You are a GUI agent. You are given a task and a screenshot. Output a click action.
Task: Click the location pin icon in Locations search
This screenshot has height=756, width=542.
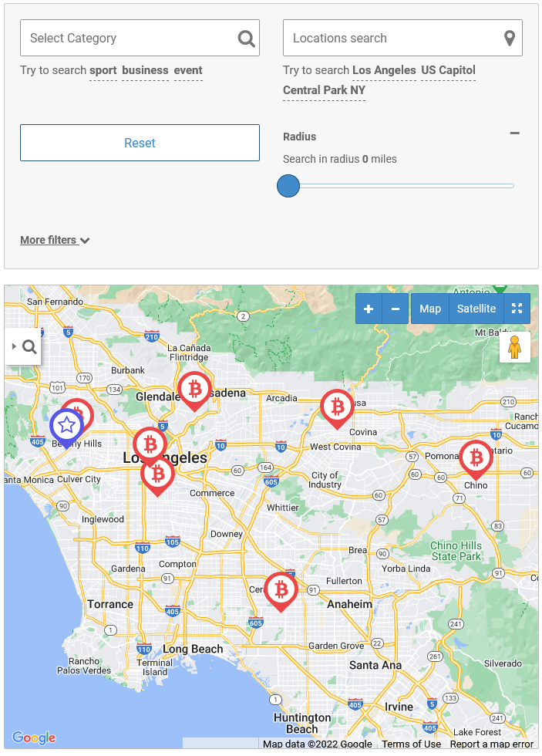510,38
